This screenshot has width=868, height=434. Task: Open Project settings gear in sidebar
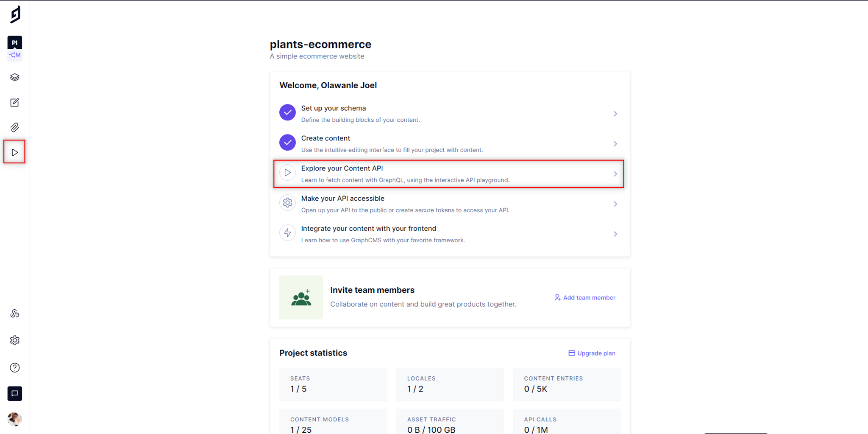coord(15,340)
